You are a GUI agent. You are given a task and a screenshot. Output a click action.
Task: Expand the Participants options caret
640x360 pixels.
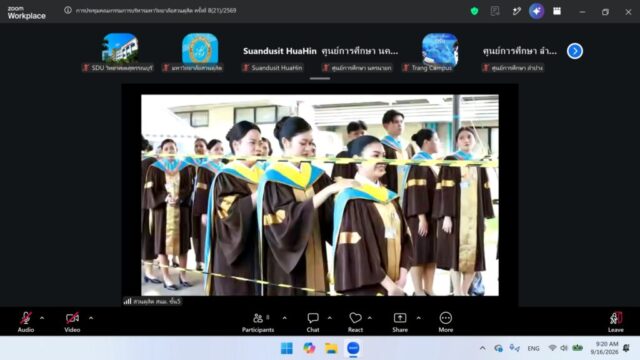coord(284,318)
